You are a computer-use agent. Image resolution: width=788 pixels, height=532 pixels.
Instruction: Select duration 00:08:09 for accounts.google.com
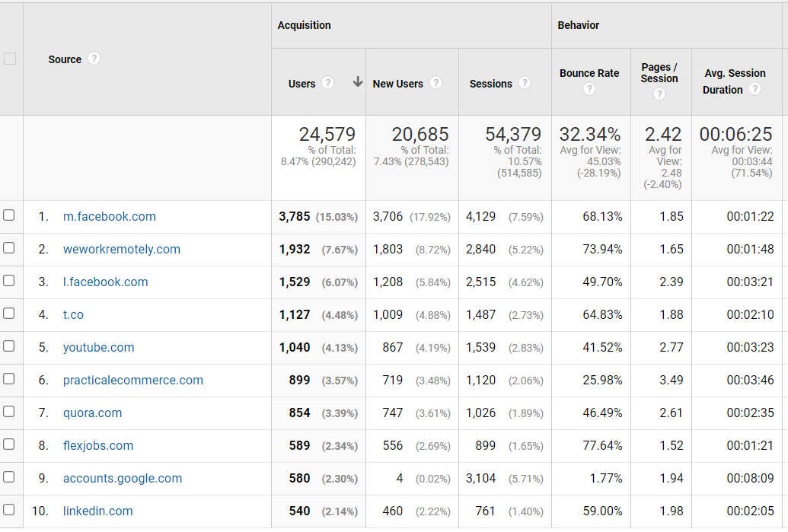[x=750, y=478]
